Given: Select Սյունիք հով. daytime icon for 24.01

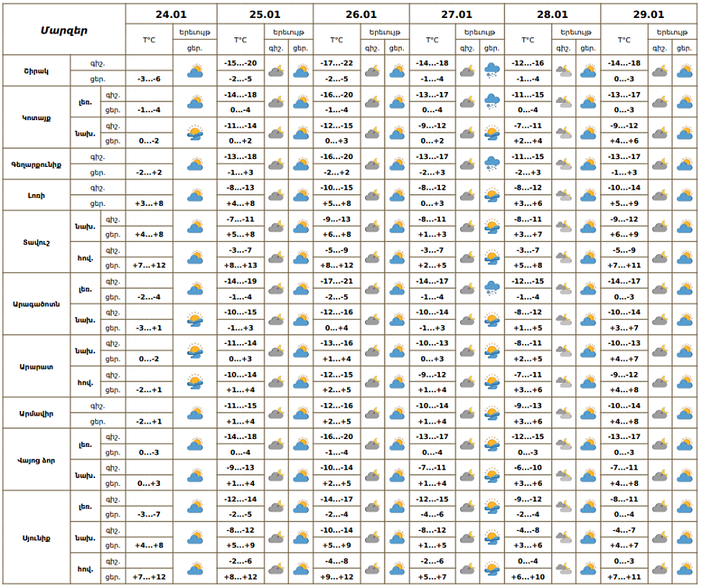Looking at the screenshot, I should pyautogui.click(x=195, y=569).
